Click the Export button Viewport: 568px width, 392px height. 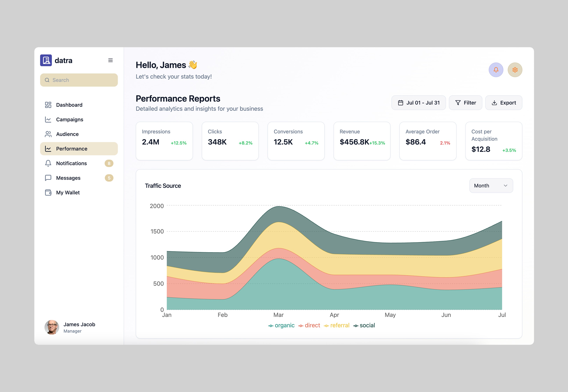pos(503,103)
